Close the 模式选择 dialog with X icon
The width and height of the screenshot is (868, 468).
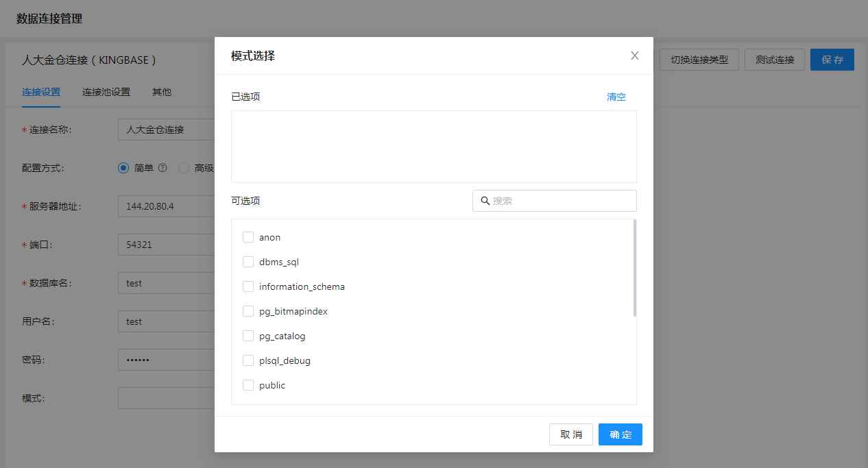[634, 56]
